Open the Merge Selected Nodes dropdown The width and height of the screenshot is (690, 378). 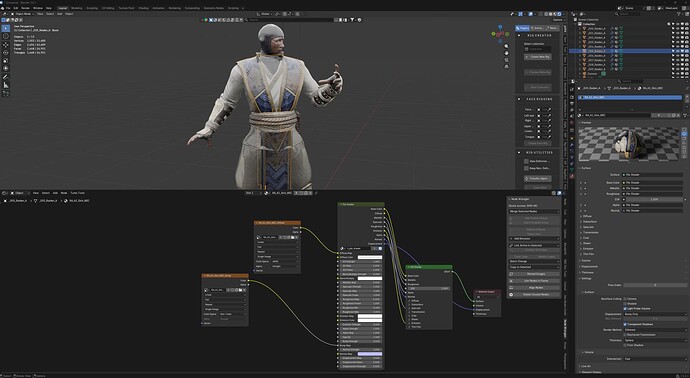[x=534, y=212]
